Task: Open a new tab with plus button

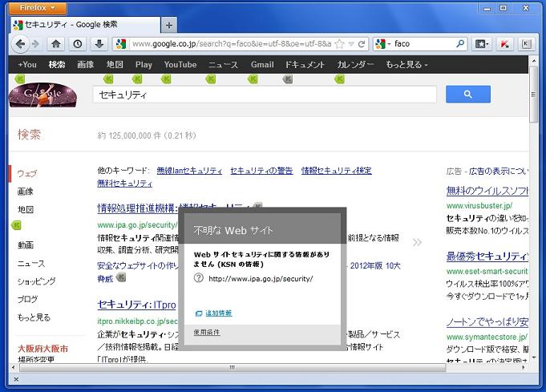Action: (x=169, y=25)
